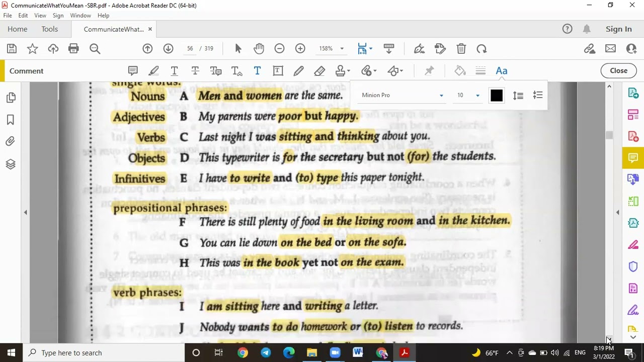Select the Eraser tool
Viewport: 644px width, 362px height.
(x=319, y=71)
